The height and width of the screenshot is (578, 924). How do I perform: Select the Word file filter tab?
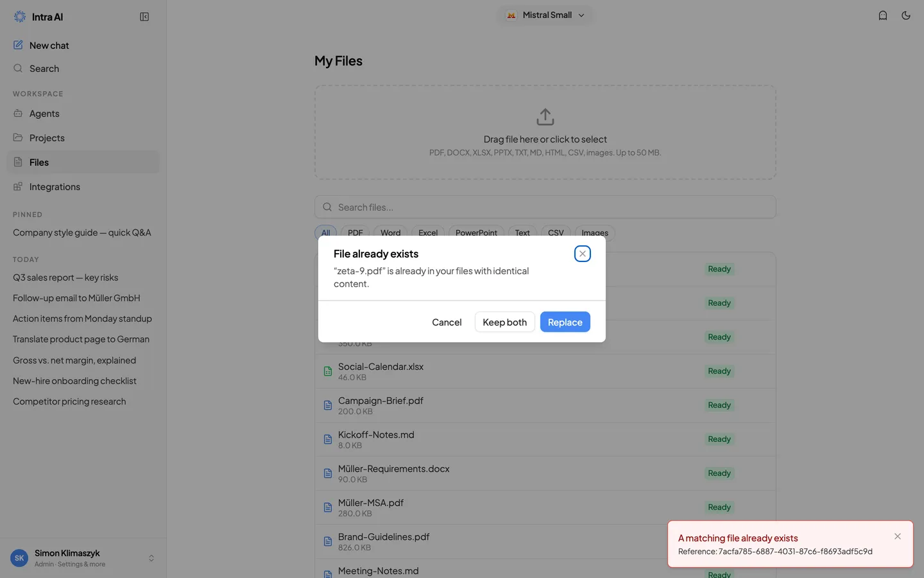390,233
